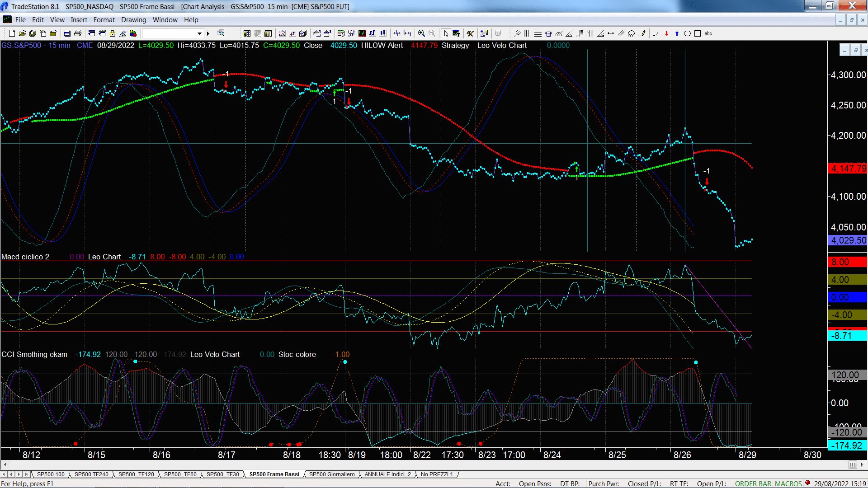Select the ellipse drawing tool
The height and width of the screenshot is (488, 868).
tap(687, 33)
